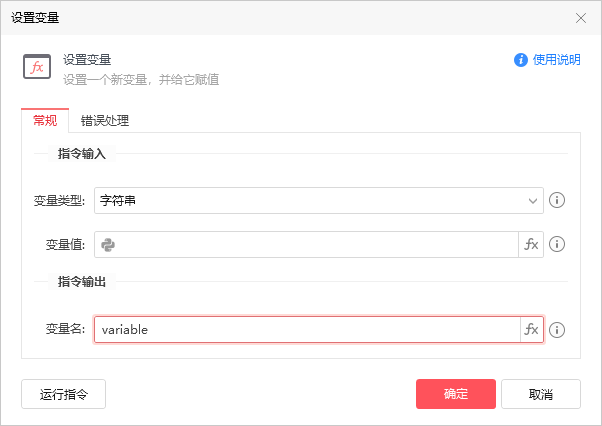Image resolution: width=602 pixels, height=426 pixels.
Task: Click info icon beside variable value field
Action: [558, 244]
